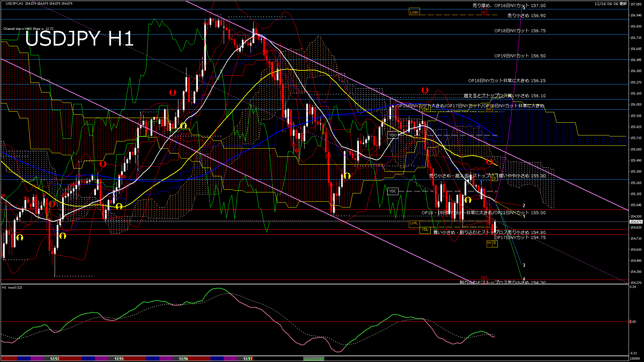Click the red U session symbol near 156.10
The width and height of the screenshot is (644, 362).
pos(425,89)
